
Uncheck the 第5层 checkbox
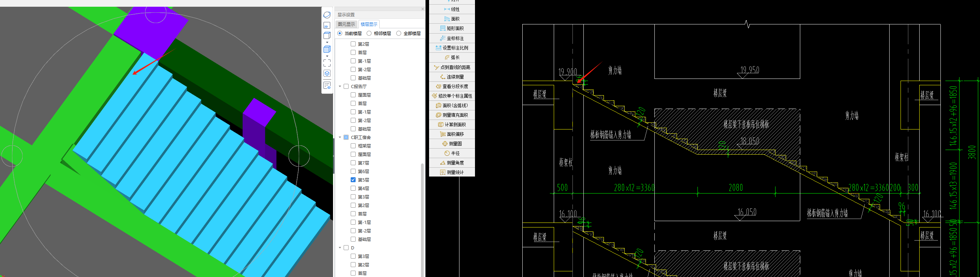point(353,180)
